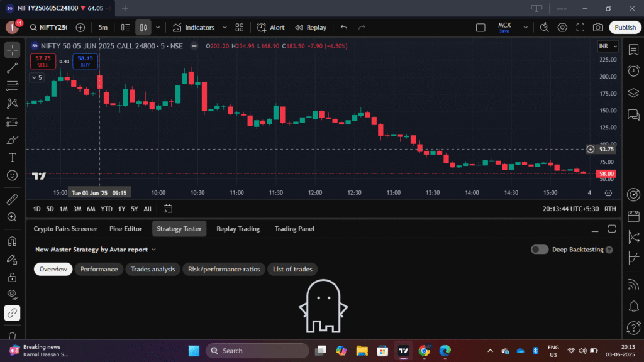Image resolution: width=644 pixels, height=362 pixels.
Task: Open the layout setup square icon
Action: [x=480, y=28]
